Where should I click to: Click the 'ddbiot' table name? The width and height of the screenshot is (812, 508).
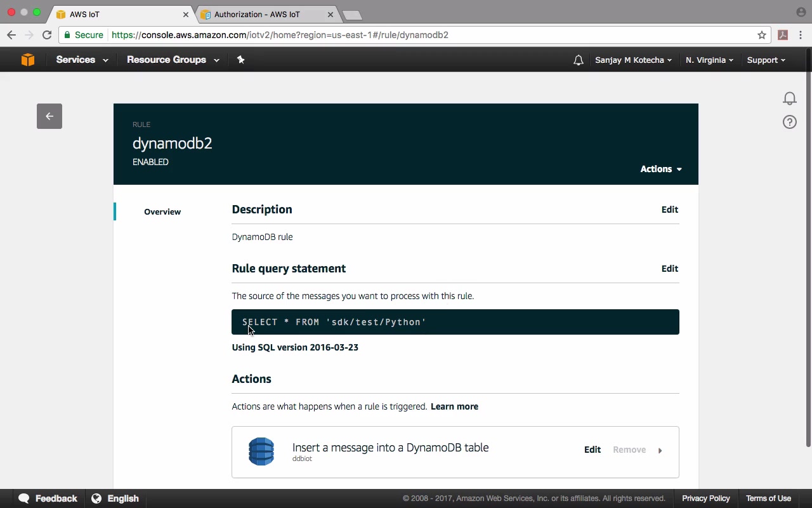point(302,458)
